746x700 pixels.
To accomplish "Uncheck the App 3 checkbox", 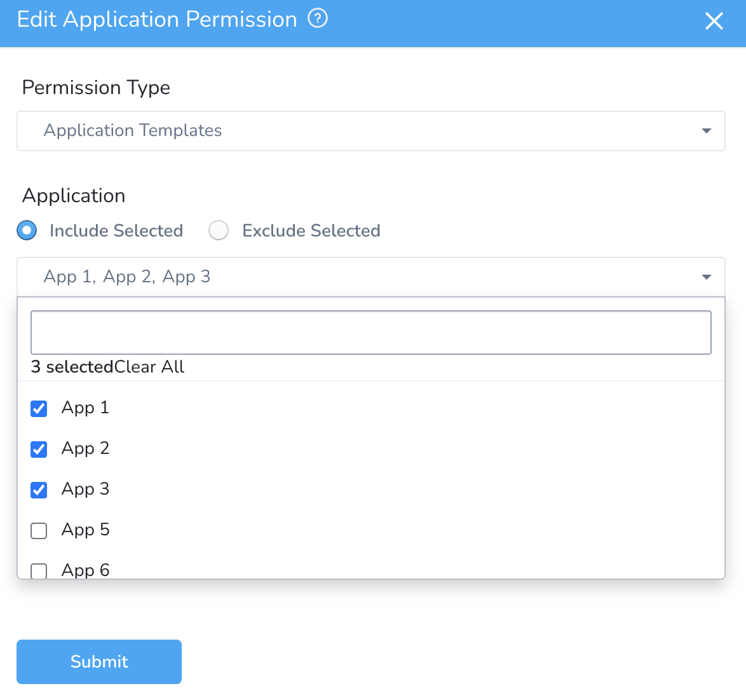I will pos(39,490).
